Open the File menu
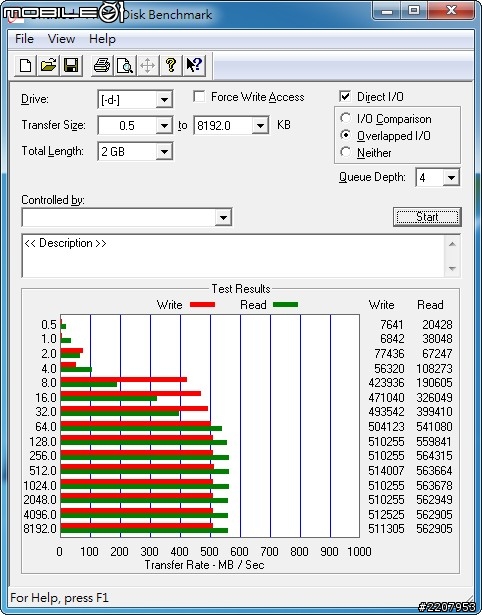Image resolution: width=482 pixels, height=615 pixels. tap(24, 39)
